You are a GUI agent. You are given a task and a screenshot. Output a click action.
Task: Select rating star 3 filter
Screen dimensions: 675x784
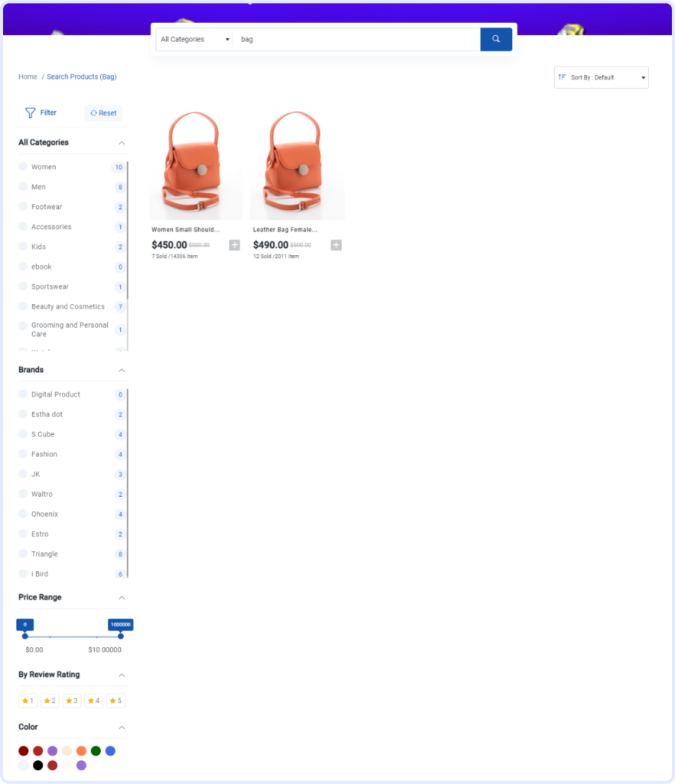pos(72,701)
